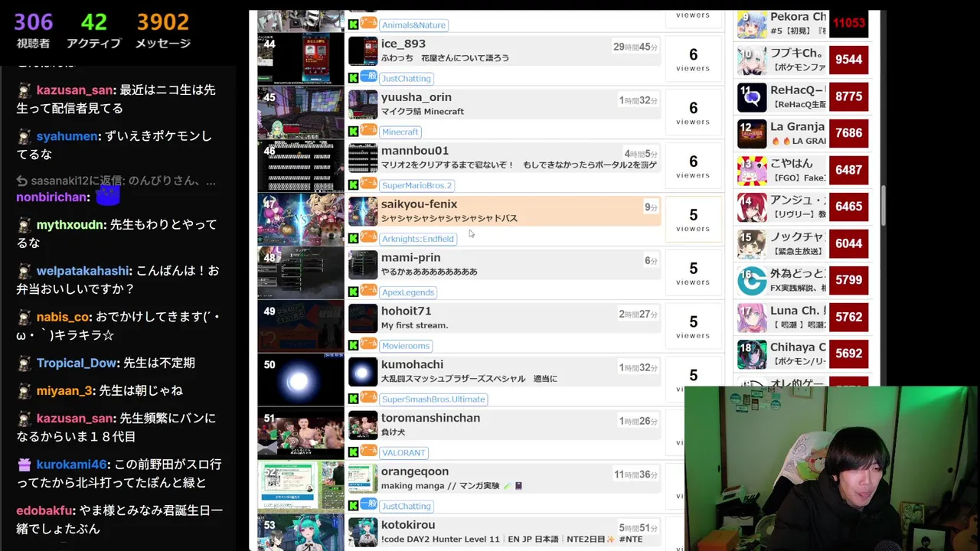Click the Kick logo icon under yuusha_orin
This screenshot has width=980, height=551.
tap(353, 132)
